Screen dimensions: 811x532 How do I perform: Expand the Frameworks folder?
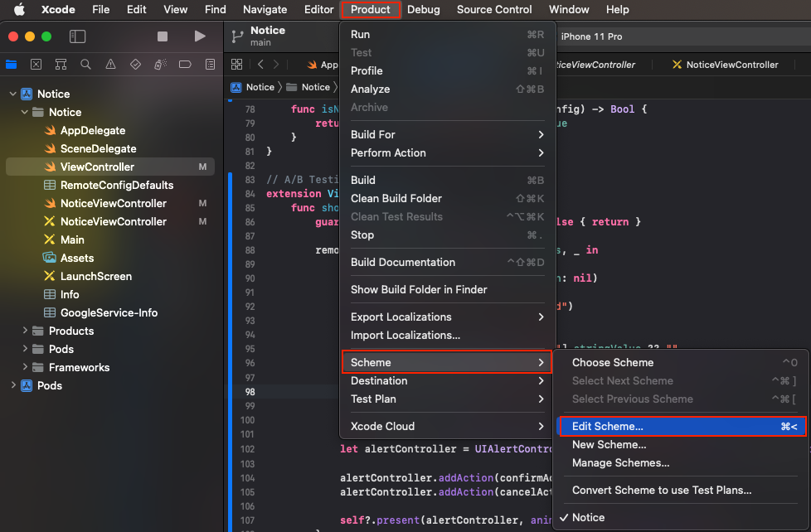pyautogui.click(x=24, y=367)
